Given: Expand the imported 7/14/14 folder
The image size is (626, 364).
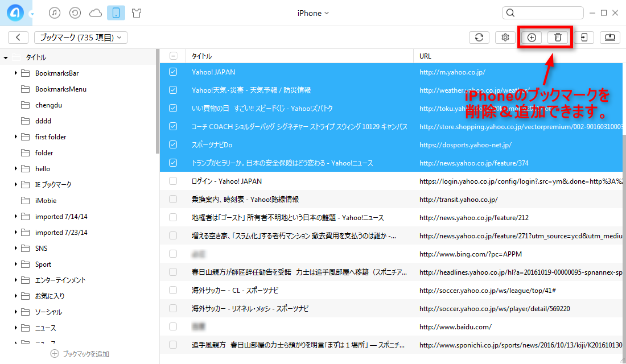Looking at the screenshot, I should pyautogui.click(x=15, y=216).
